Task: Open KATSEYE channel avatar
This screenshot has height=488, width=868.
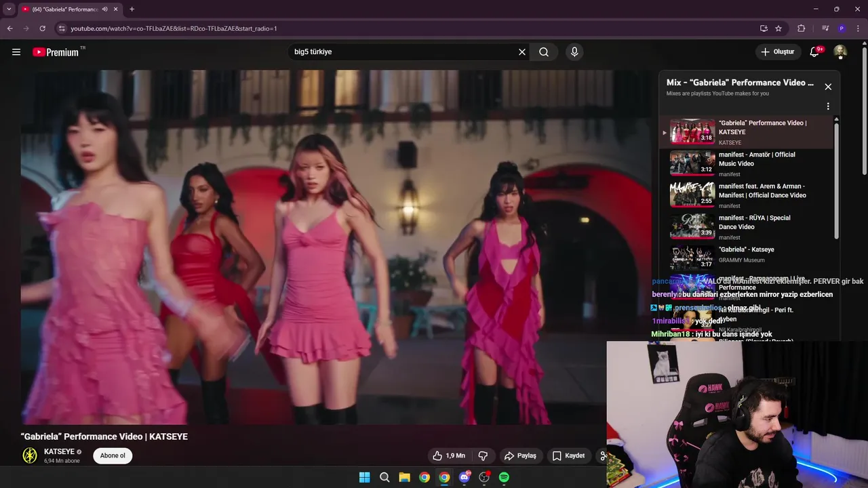Action: pos(30,455)
